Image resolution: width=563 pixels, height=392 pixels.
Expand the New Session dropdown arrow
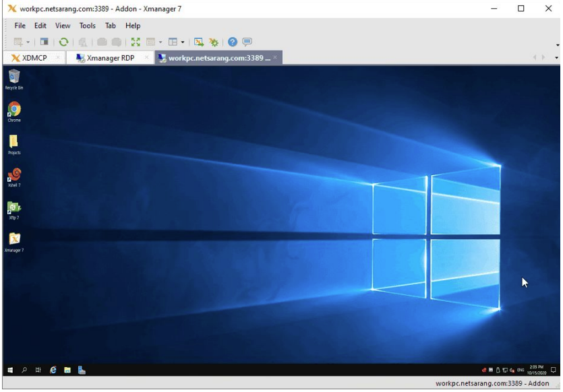click(x=28, y=42)
